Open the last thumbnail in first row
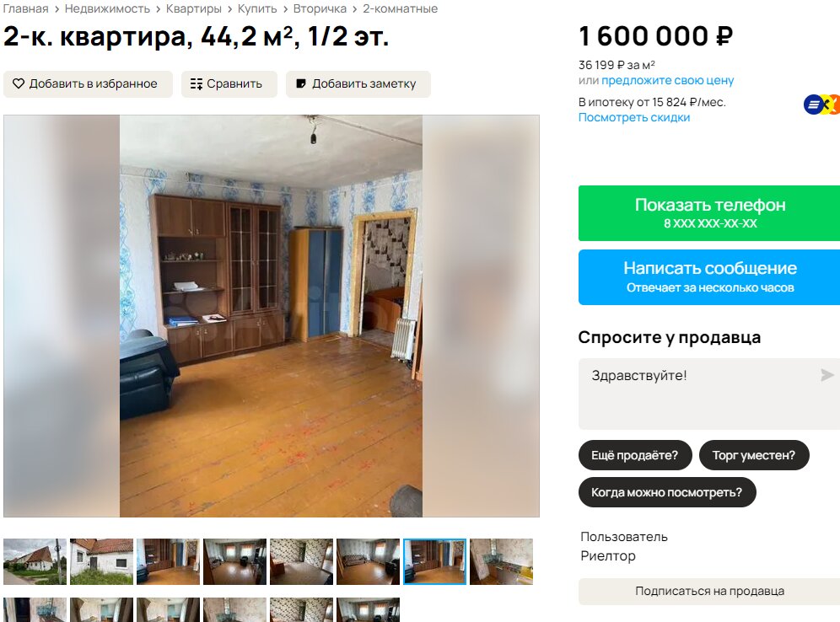This screenshot has height=622, width=840. [502, 561]
